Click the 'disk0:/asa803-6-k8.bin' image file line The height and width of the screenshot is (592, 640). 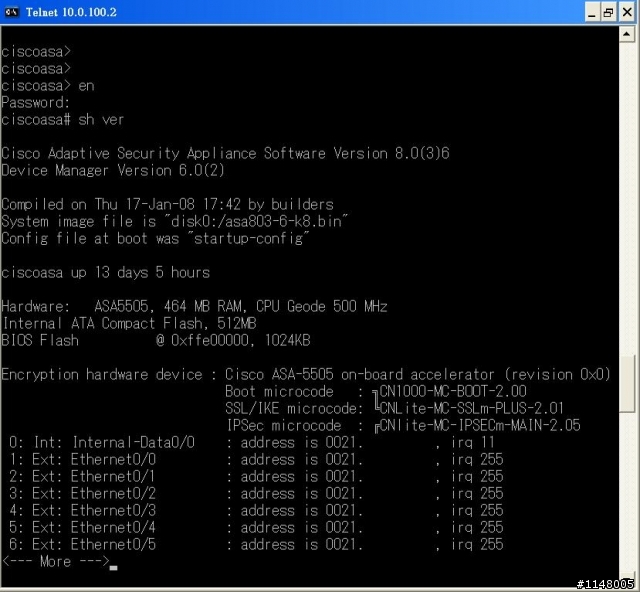[x=175, y=221]
